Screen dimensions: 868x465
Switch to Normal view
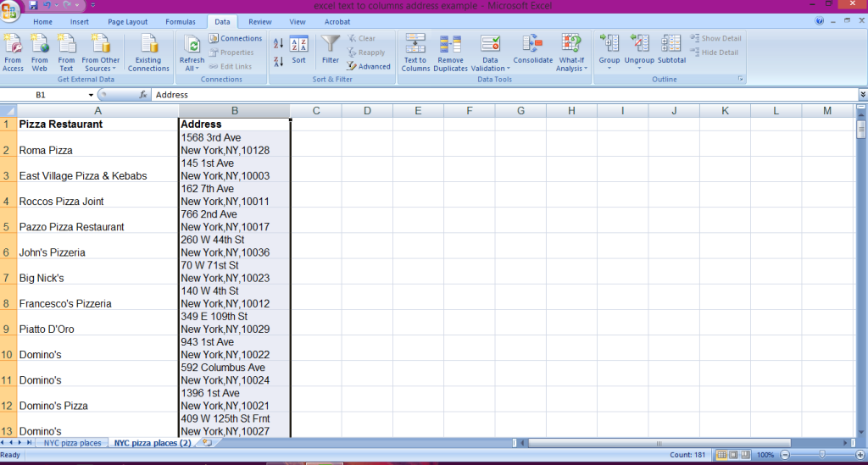pos(722,455)
